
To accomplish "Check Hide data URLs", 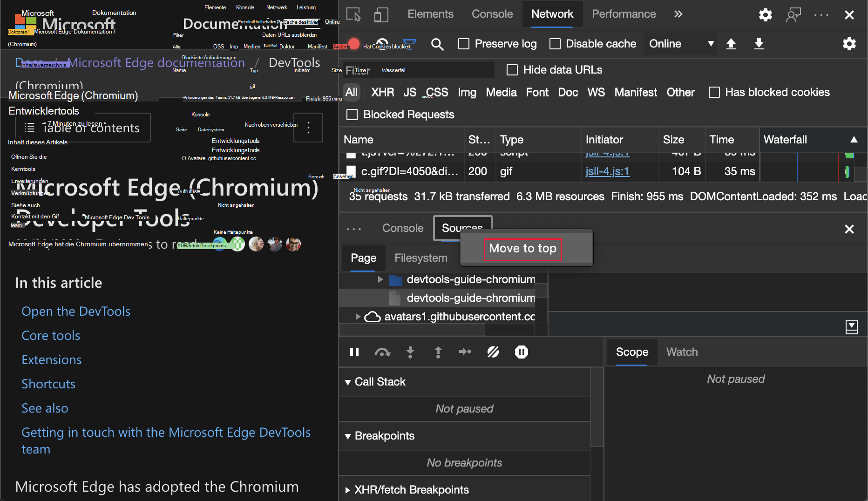I will 512,70.
